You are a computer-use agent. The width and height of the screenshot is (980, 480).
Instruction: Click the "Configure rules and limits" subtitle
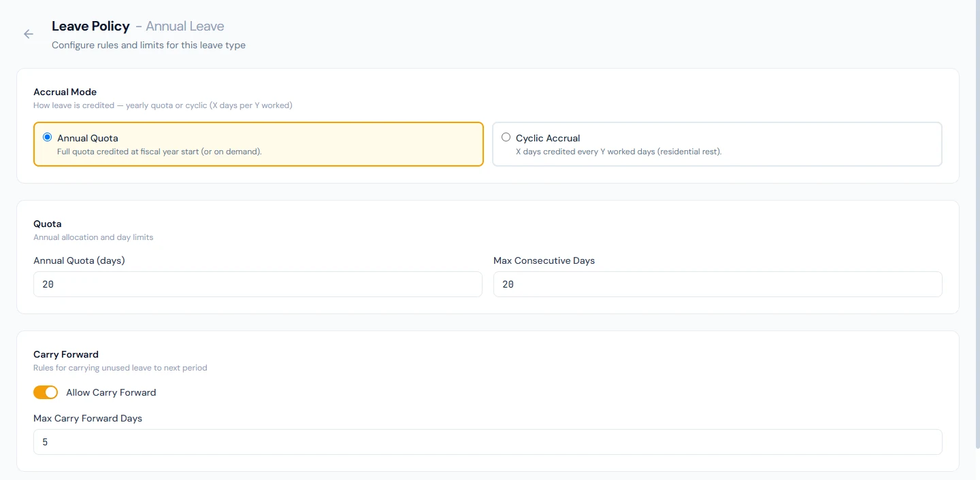(148, 46)
